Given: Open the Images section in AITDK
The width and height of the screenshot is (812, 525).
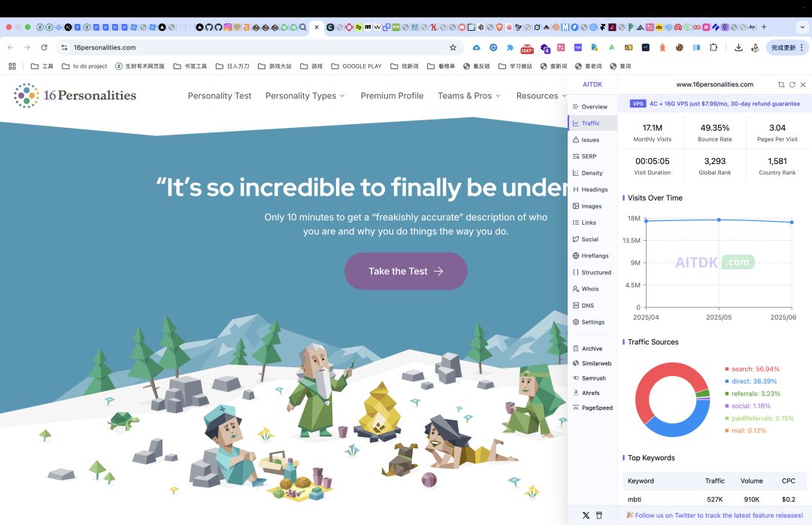Looking at the screenshot, I should tap(587, 206).
